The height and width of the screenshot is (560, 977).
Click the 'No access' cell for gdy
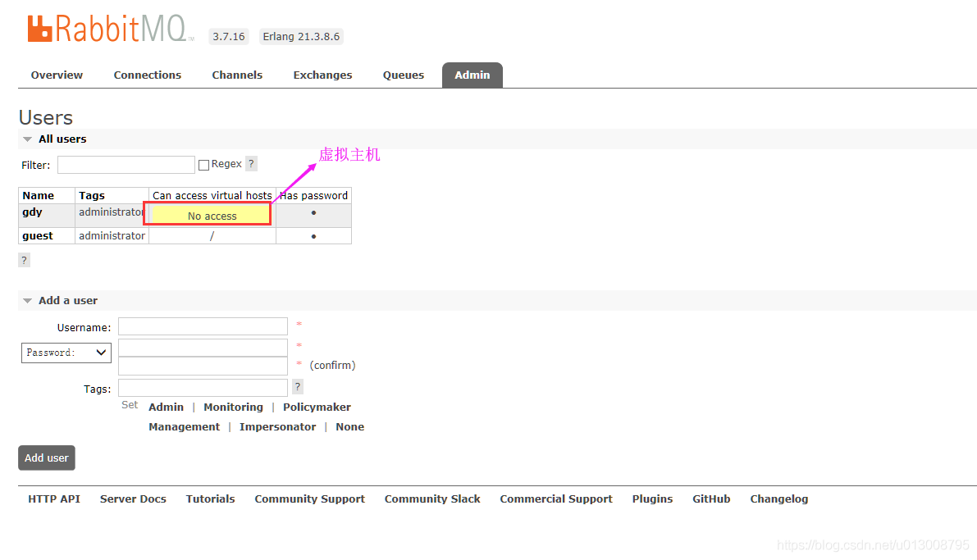click(x=212, y=216)
